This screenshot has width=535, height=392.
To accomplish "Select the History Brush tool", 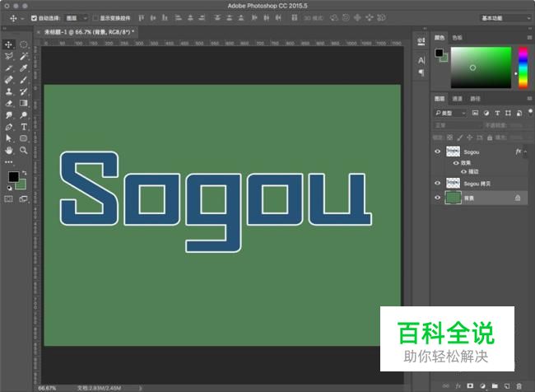I will (x=24, y=91).
